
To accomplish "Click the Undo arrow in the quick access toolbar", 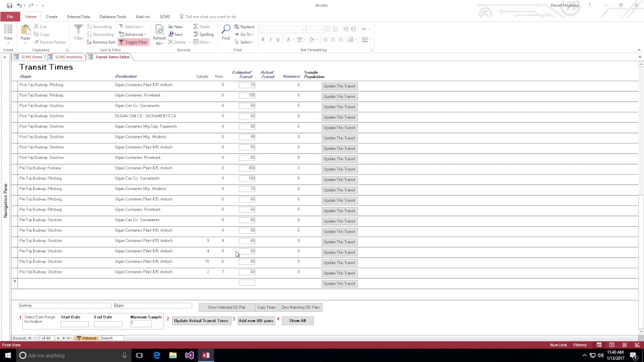I will click(20, 6).
